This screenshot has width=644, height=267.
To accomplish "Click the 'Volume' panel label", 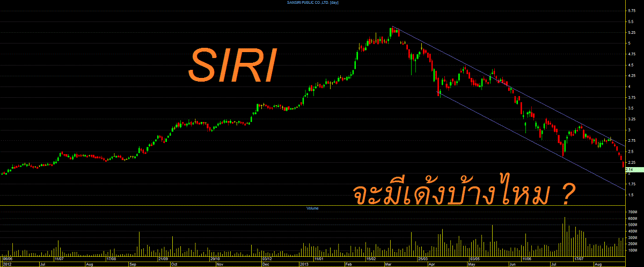I will pos(313,208).
